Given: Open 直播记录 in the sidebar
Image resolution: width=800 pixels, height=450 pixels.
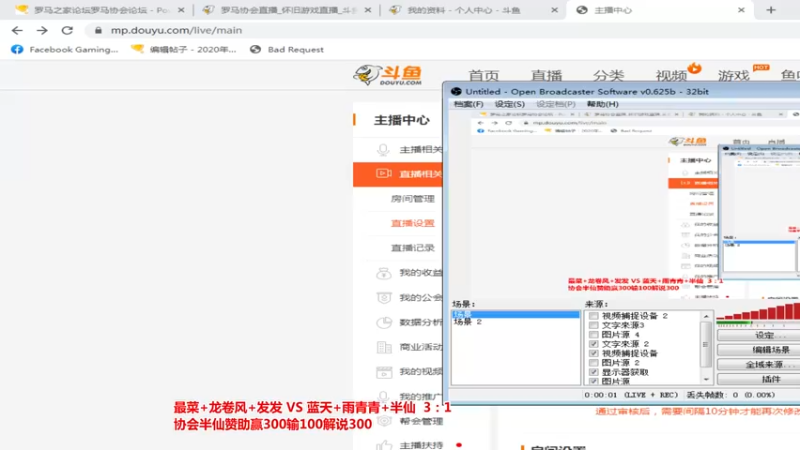Looking at the screenshot, I should (x=412, y=248).
